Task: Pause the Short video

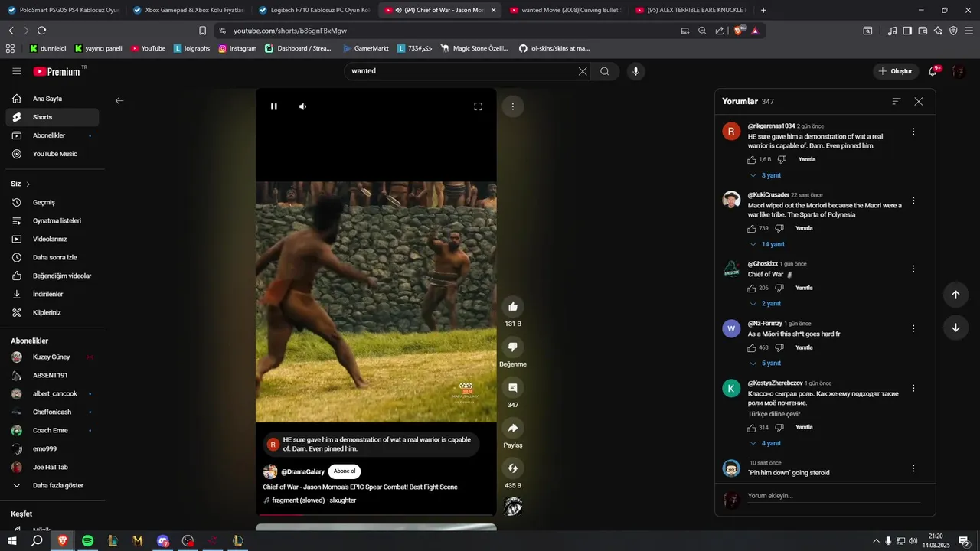Action: (274, 106)
